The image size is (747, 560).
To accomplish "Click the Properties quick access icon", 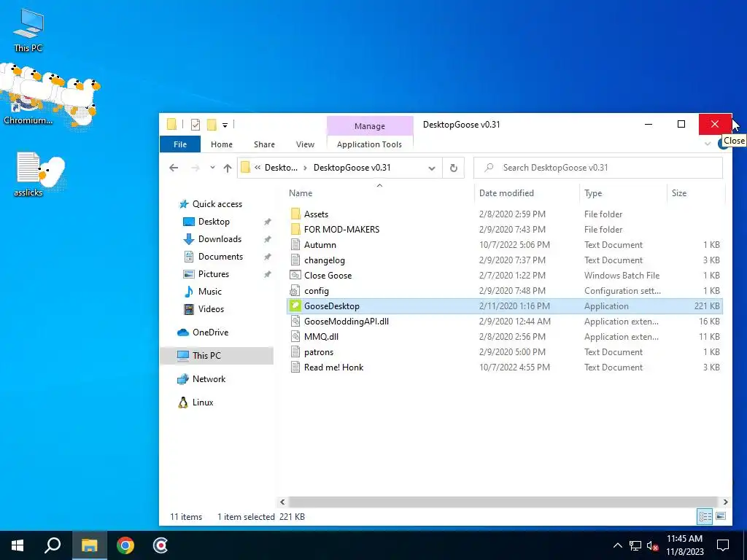I will [196, 125].
